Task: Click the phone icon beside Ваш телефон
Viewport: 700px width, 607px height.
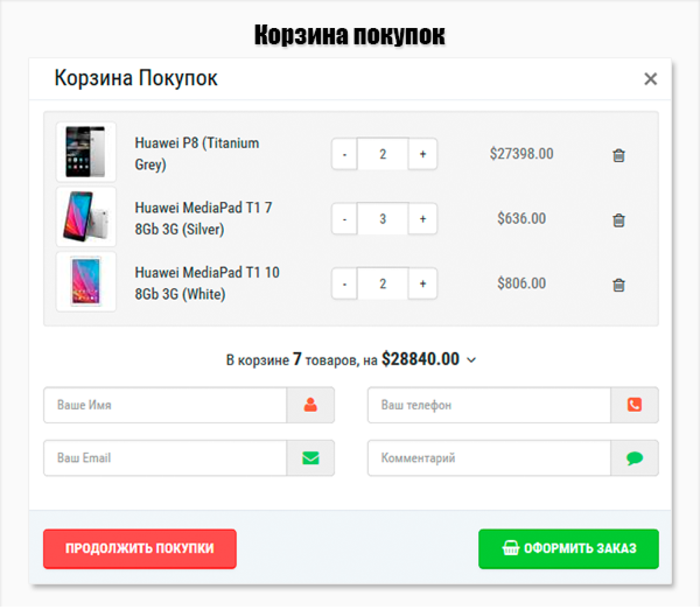Action: pyautogui.click(x=634, y=405)
